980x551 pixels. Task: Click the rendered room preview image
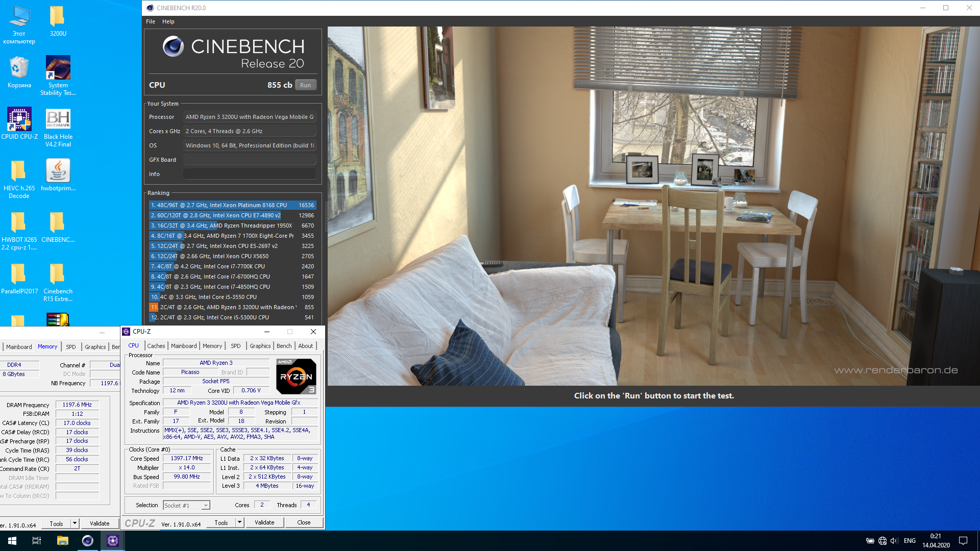point(653,206)
